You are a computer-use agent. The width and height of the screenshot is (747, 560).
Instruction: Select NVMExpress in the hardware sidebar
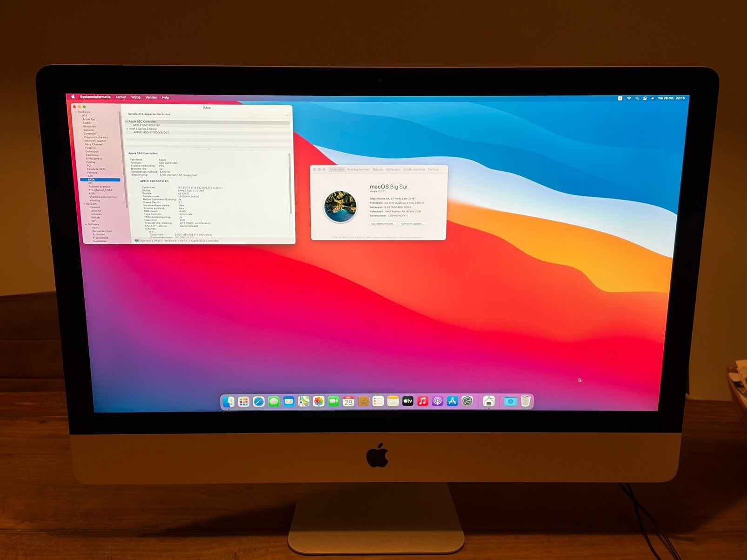coord(94,159)
